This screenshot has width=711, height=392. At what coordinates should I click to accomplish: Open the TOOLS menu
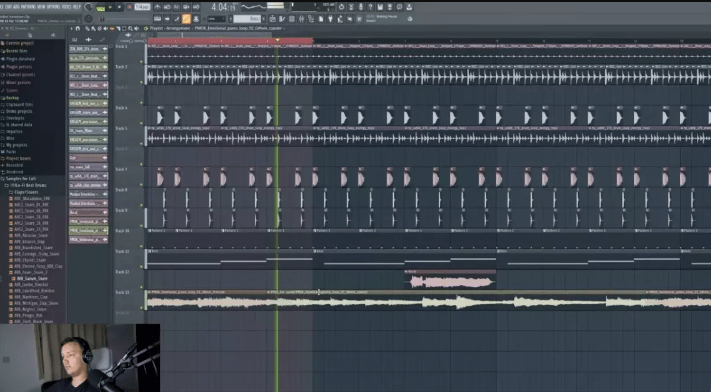67,7
